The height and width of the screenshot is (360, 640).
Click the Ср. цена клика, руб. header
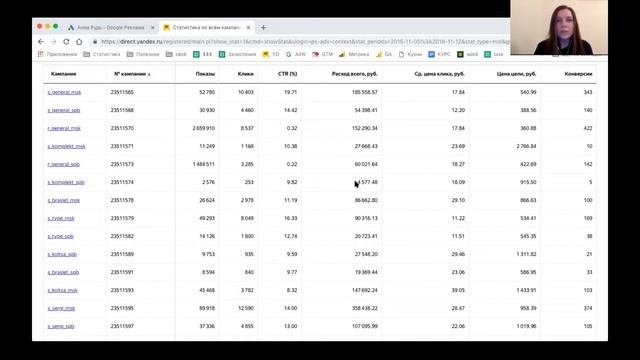[x=440, y=74]
